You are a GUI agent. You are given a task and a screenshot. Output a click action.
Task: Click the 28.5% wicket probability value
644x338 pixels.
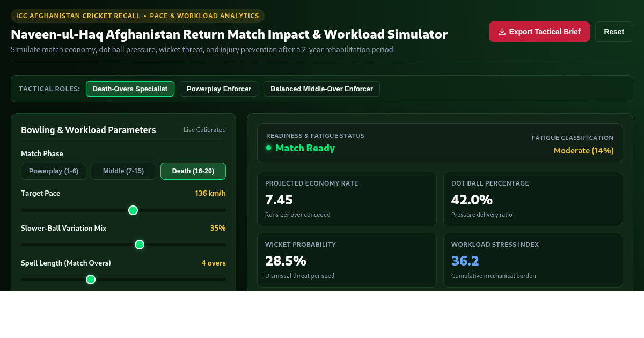pyautogui.click(x=286, y=261)
